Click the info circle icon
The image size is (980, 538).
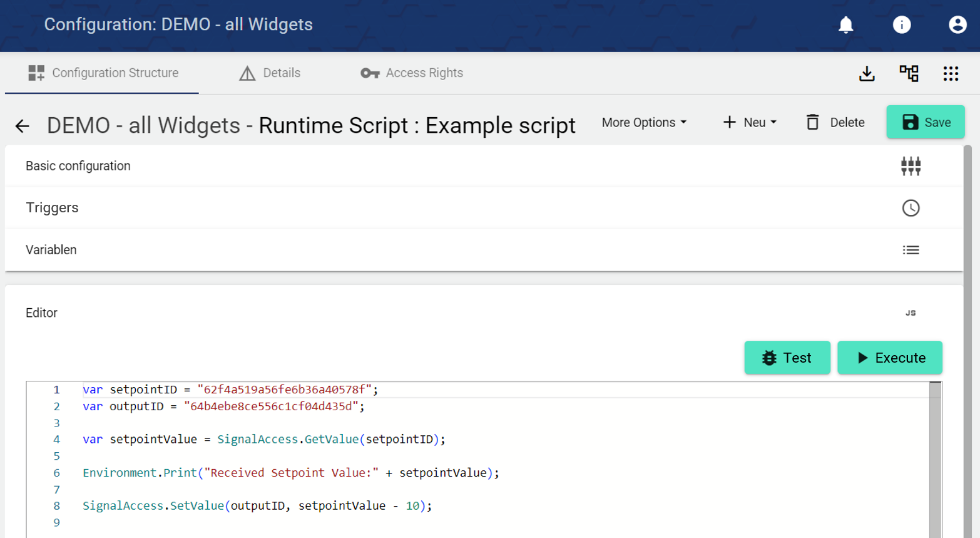901,24
